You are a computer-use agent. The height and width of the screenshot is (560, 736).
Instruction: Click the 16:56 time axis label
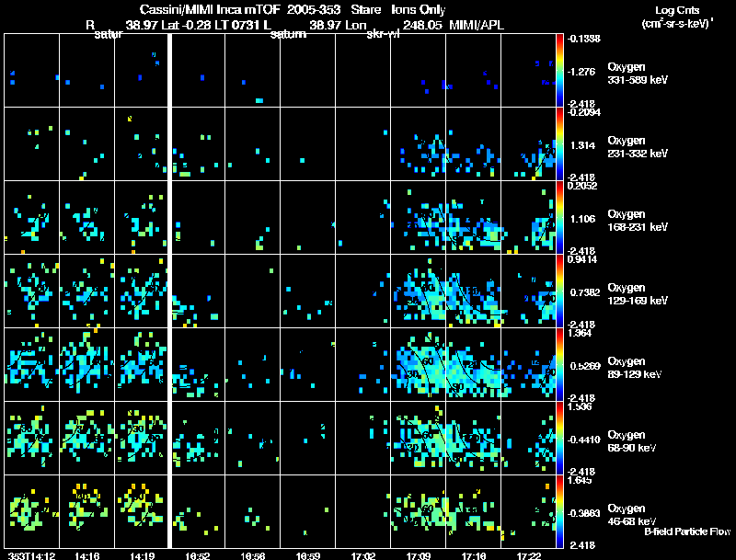click(252, 555)
